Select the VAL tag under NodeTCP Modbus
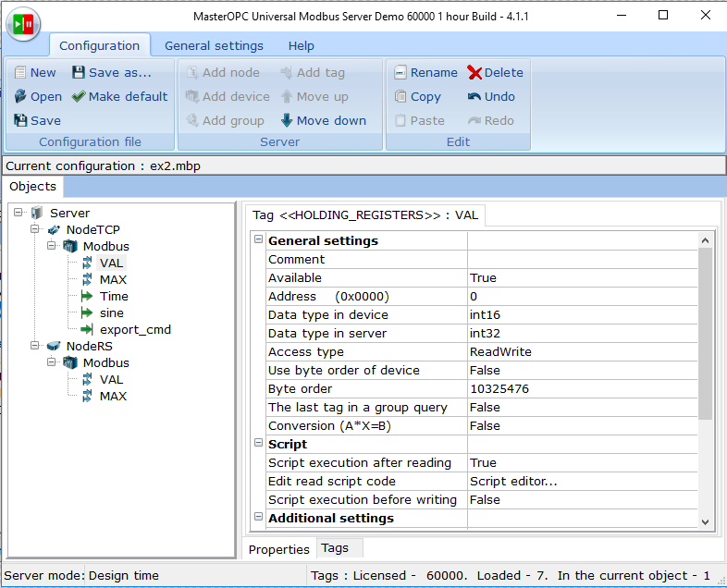This screenshot has height=588, width=727. pos(111,263)
